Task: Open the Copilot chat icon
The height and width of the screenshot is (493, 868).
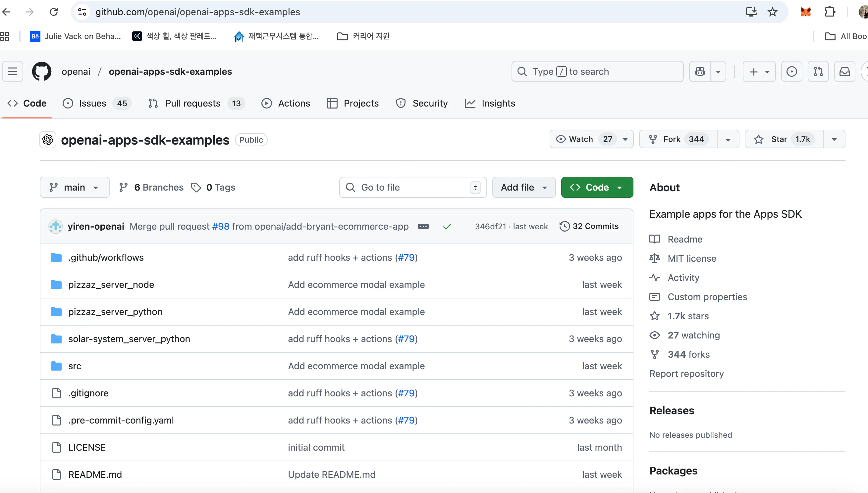Action: click(700, 71)
